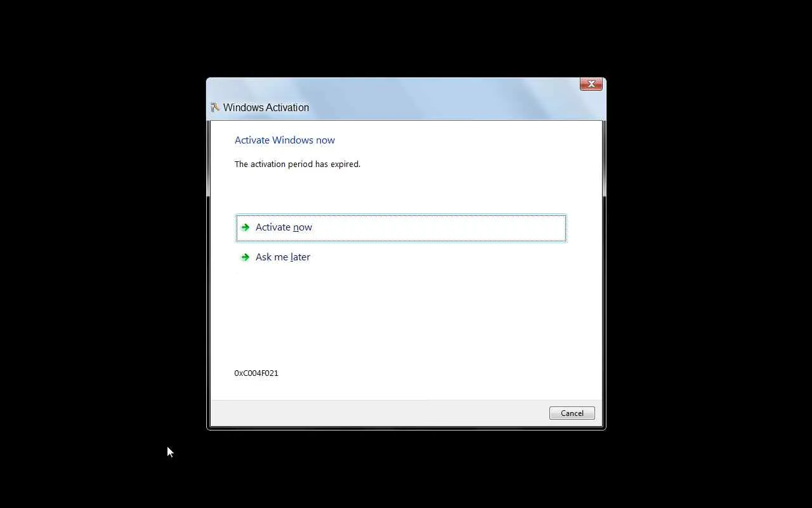Image resolution: width=812 pixels, height=508 pixels.
Task: Choose the Activate now option
Action: tap(401, 227)
